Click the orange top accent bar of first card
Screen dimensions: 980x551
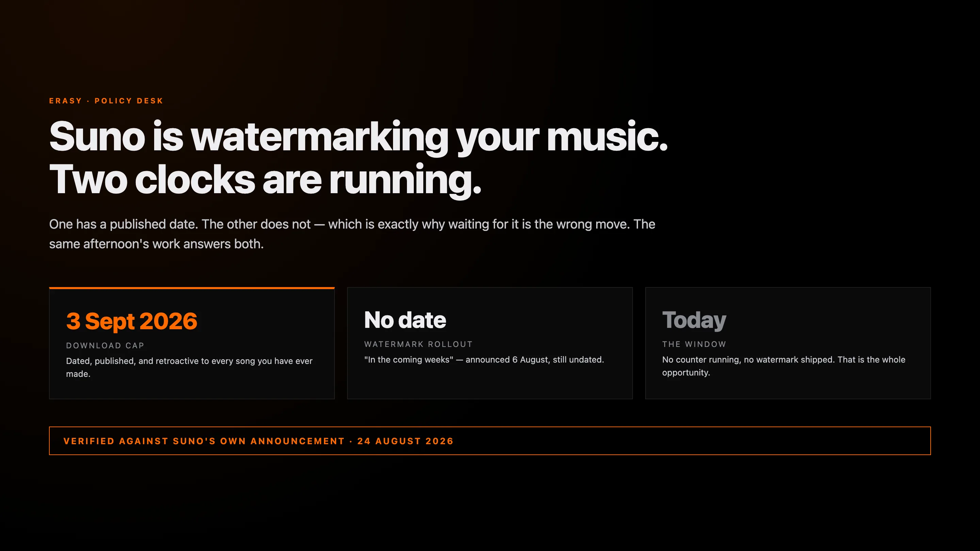[192, 288]
